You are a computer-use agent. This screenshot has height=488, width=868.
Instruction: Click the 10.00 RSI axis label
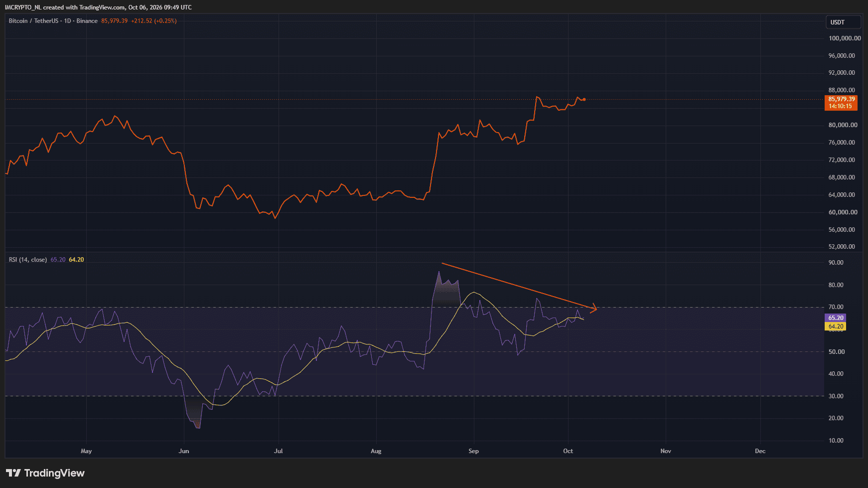[x=836, y=441]
